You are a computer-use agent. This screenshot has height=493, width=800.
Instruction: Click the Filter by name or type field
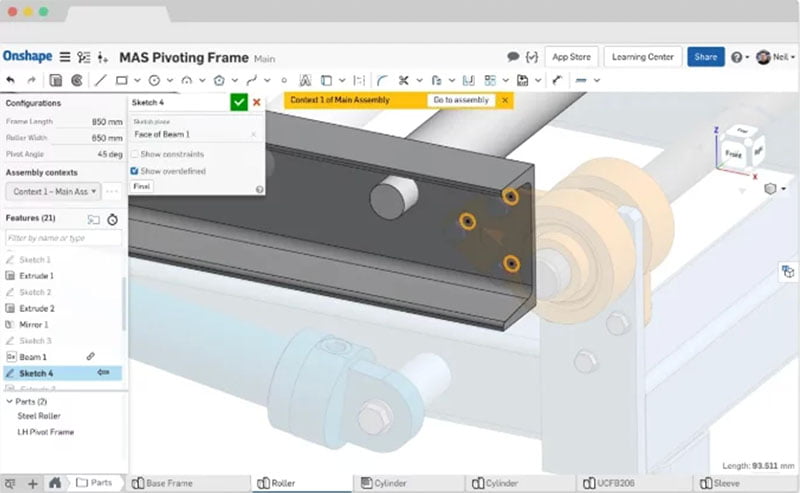coord(64,238)
